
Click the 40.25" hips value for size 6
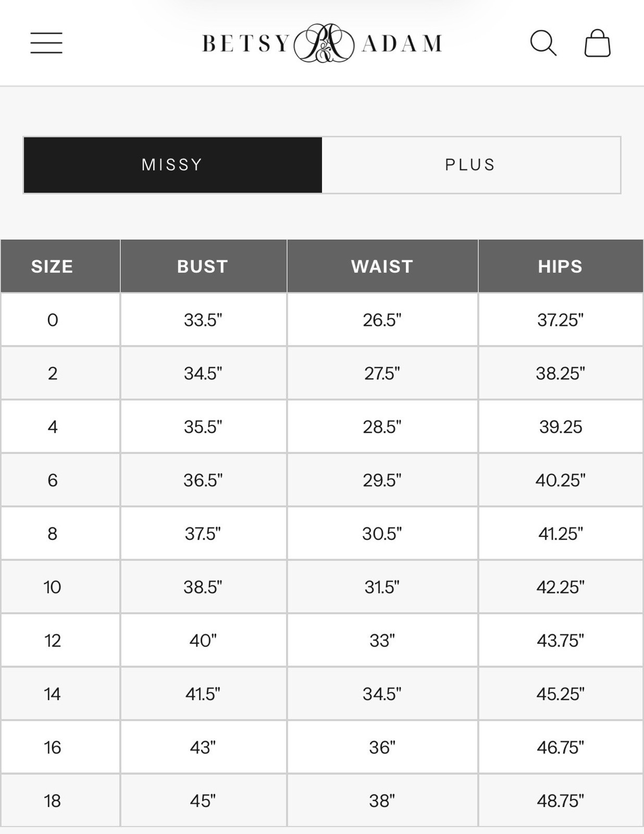point(560,480)
